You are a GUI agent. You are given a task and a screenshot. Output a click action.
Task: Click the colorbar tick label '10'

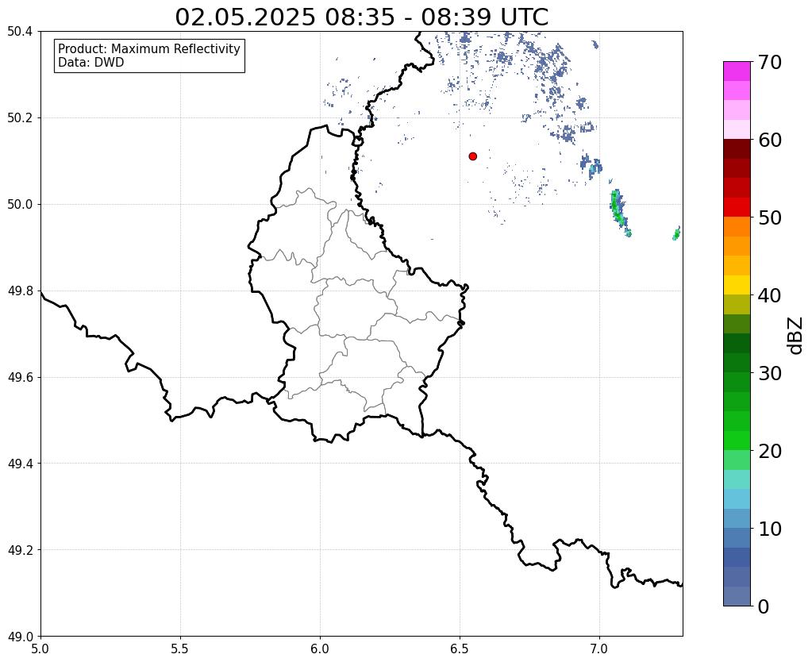[770, 529]
